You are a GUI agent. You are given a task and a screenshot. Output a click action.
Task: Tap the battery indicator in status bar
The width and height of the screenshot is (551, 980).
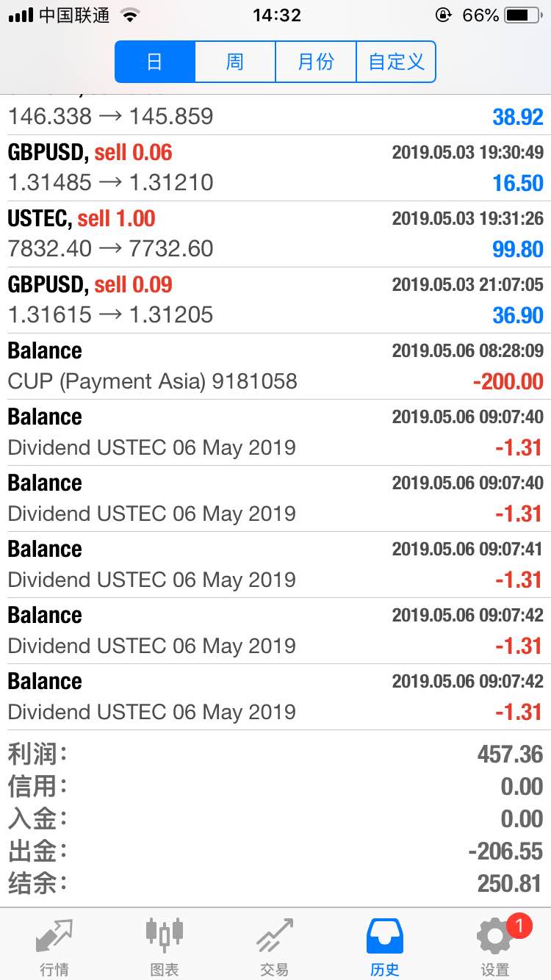tap(522, 15)
